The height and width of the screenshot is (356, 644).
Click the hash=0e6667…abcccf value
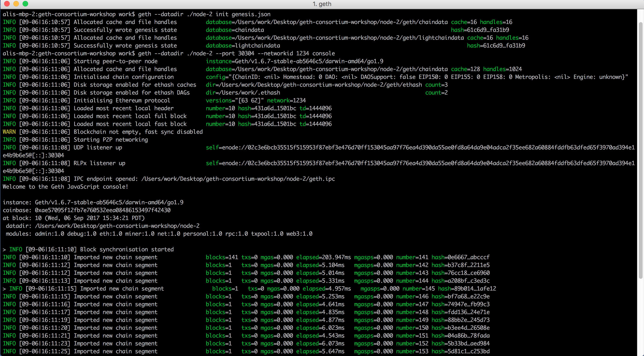coord(460,257)
